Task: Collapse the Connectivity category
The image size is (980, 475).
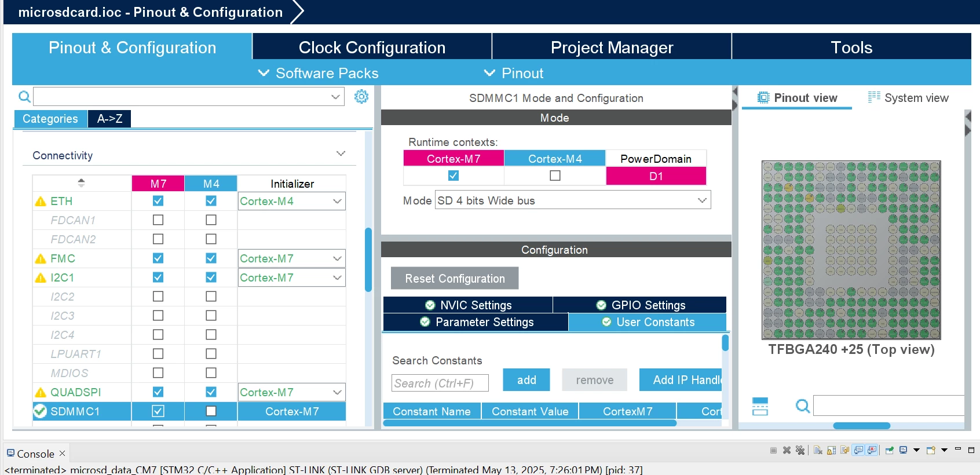Action: click(x=341, y=154)
